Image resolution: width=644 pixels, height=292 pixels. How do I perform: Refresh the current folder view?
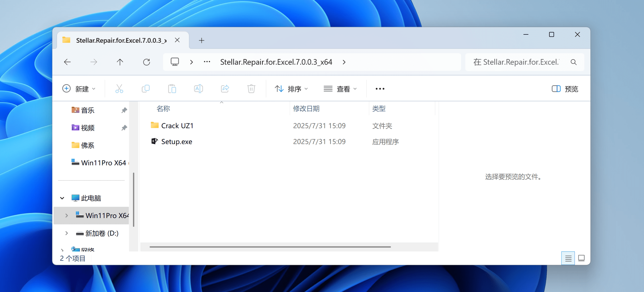click(146, 62)
